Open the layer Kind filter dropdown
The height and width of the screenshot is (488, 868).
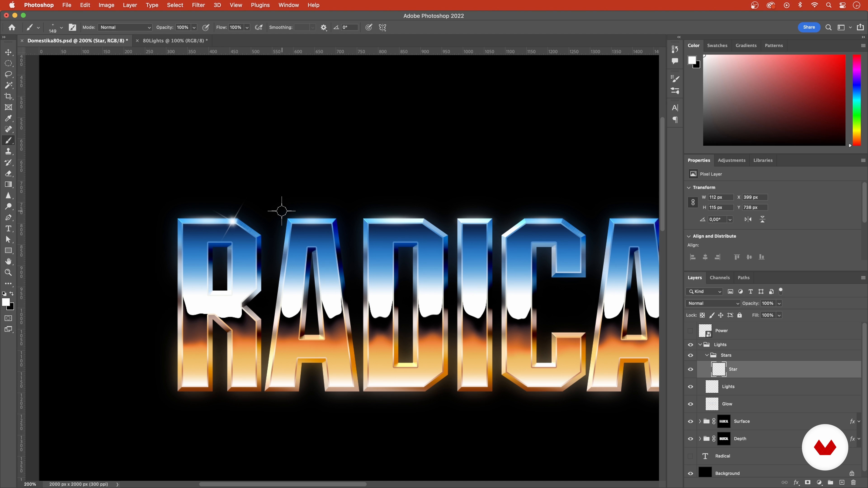tap(704, 292)
